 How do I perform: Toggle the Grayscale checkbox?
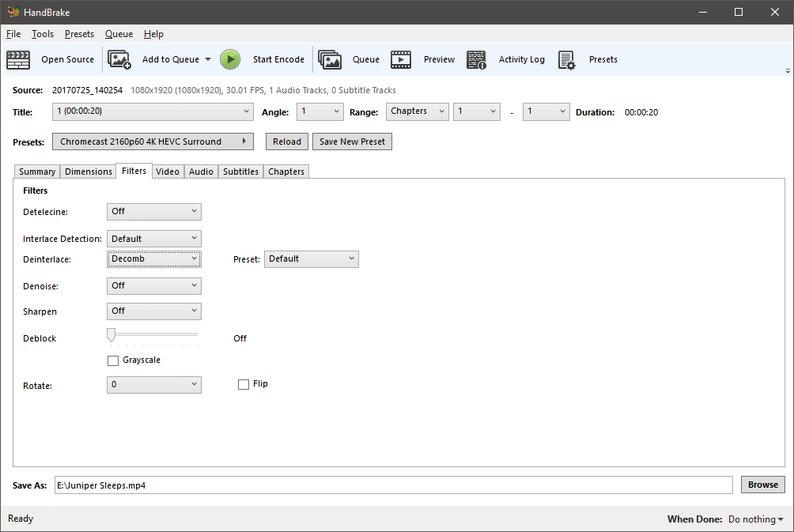pyautogui.click(x=113, y=360)
